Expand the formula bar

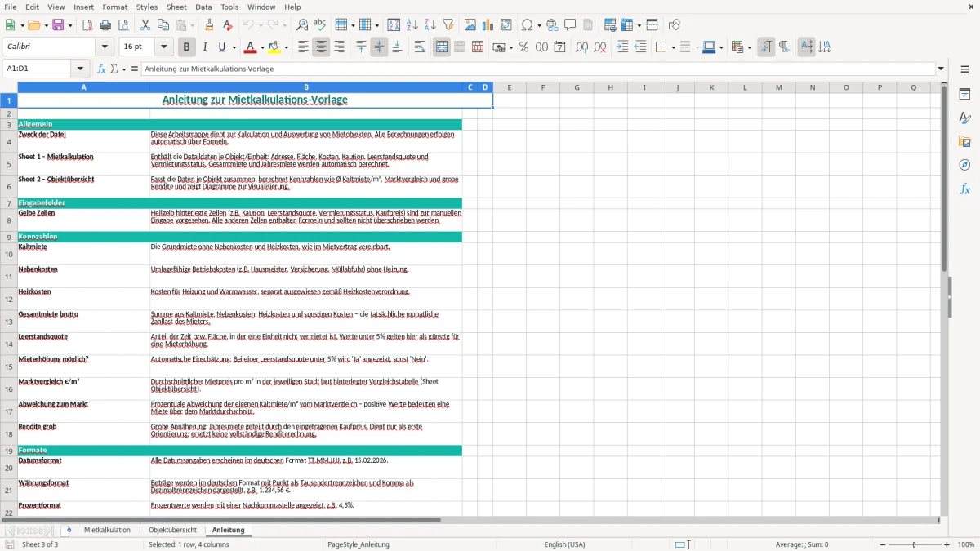942,69
